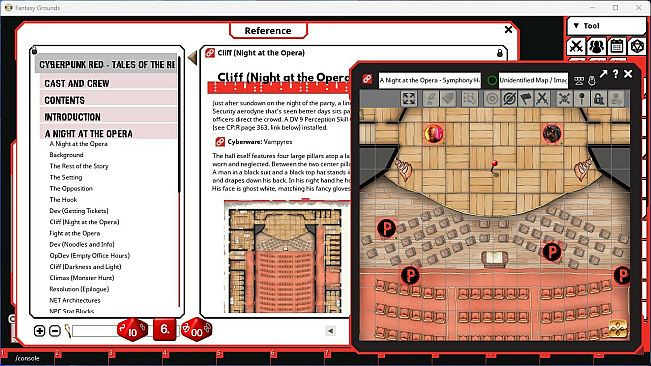Open Climax (Monster Hunt) page
Image resolution: width=651 pixels, height=366 pixels.
tap(82, 278)
